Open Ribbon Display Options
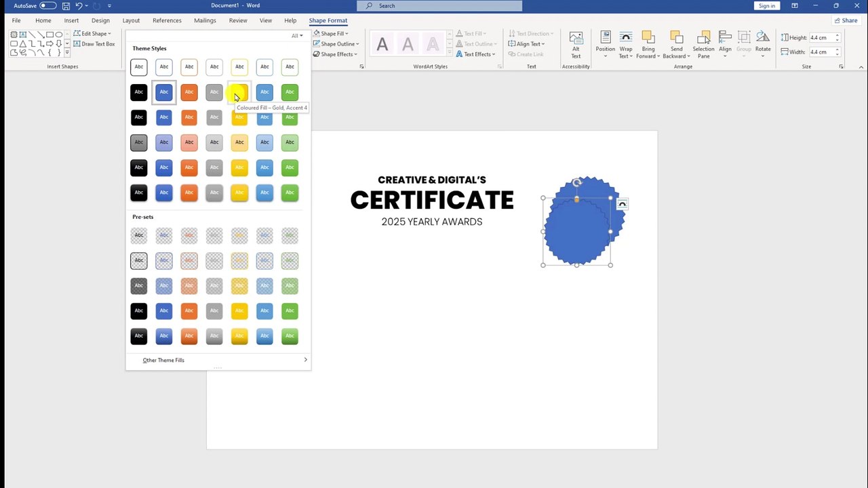868x488 pixels. pyautogui.click(x=795, y=5)
